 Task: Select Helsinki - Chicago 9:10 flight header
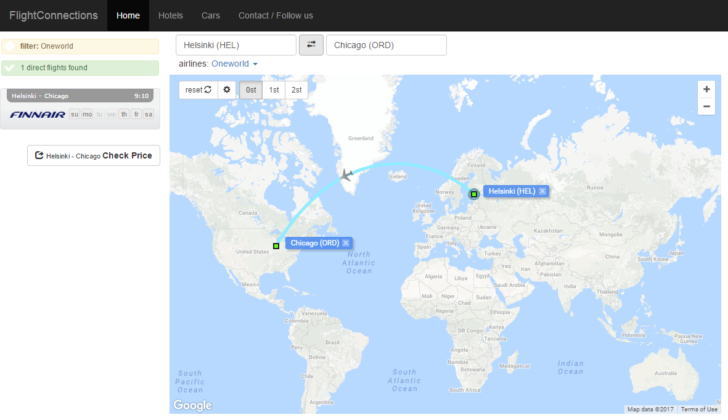click(80, 96)
